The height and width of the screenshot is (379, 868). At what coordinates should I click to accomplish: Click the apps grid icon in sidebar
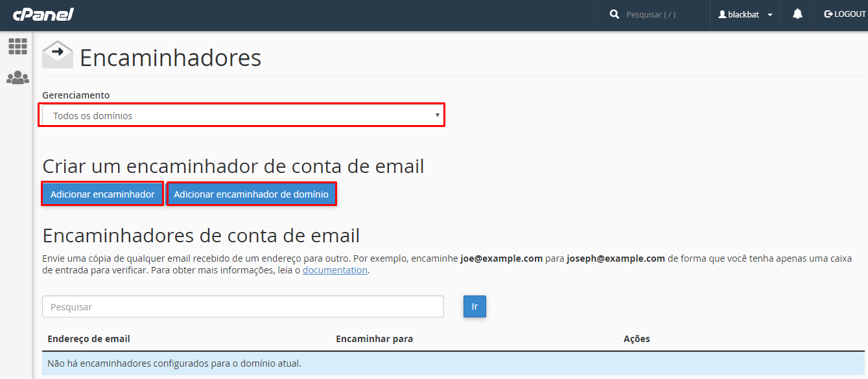pyautogui.click(x=18, y=46)
